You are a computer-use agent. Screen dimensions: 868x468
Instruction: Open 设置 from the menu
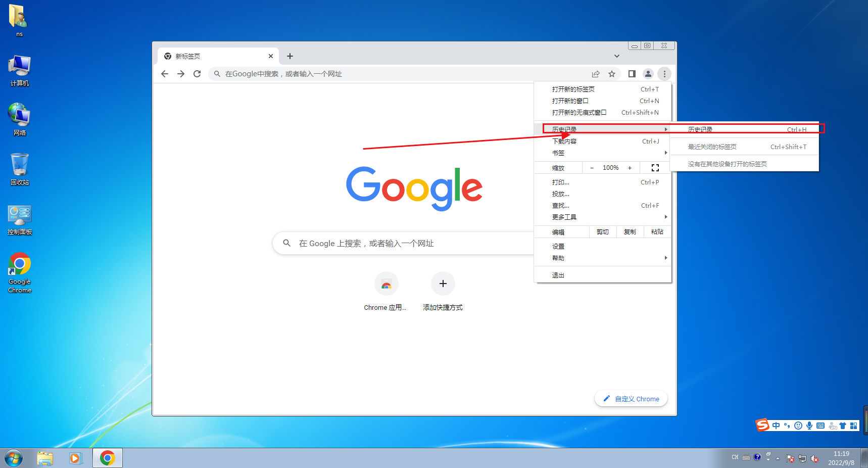(x=603, y=246)
